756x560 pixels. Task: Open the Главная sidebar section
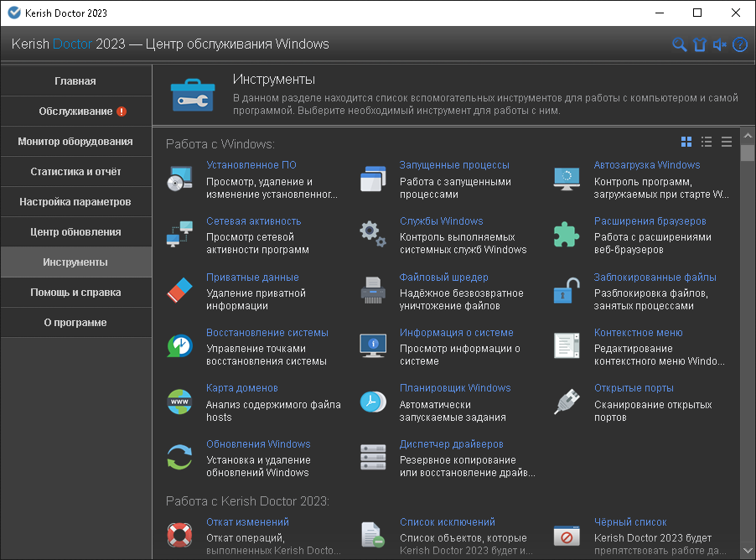coord(75,81)
